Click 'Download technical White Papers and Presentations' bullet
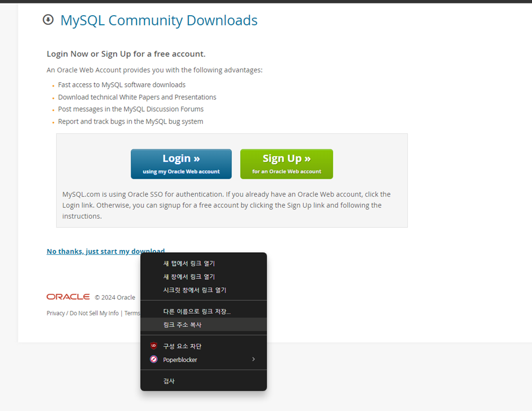The height and width of the screenshot is (411, 532). point(137,97)
